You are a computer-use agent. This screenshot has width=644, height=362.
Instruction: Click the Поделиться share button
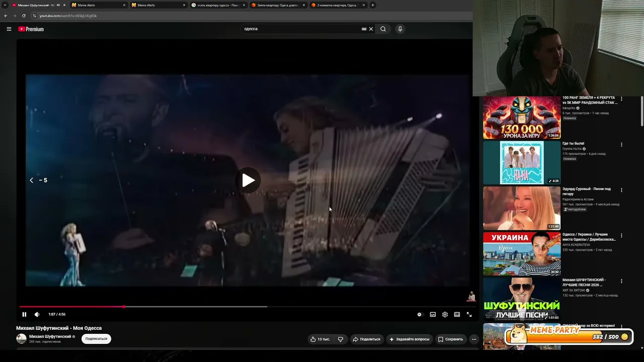coord(366,339)
